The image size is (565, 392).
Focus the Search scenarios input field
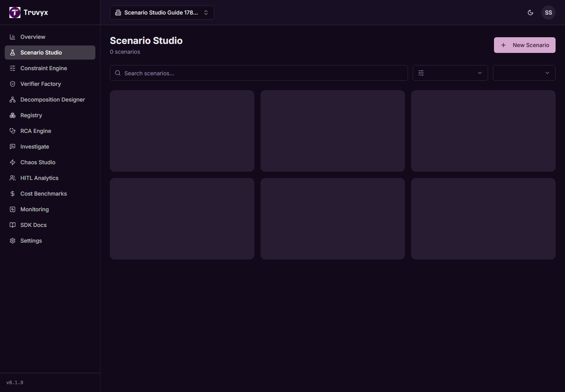click(x=259, y=73)
